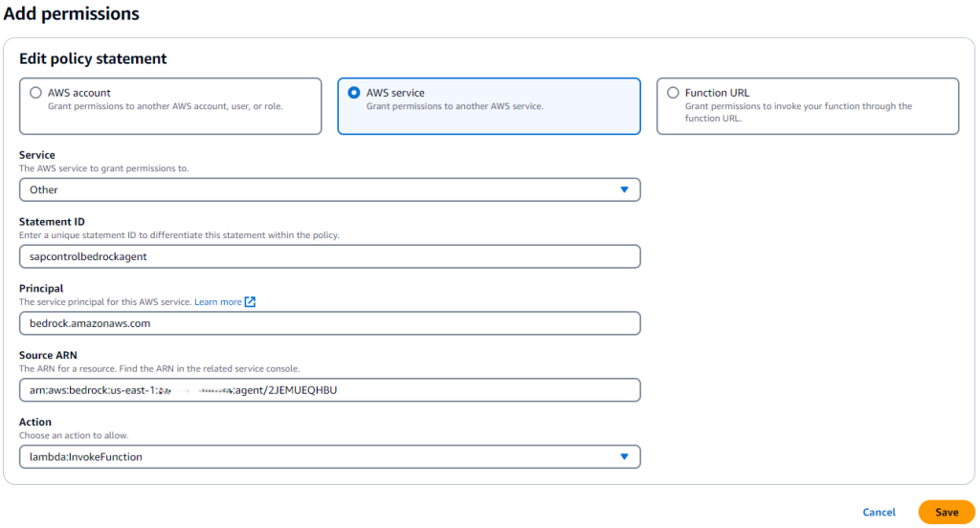Viewport: 980px width, 528px height.
Task: Click the Source ARN field label
Action: [48, 355]
